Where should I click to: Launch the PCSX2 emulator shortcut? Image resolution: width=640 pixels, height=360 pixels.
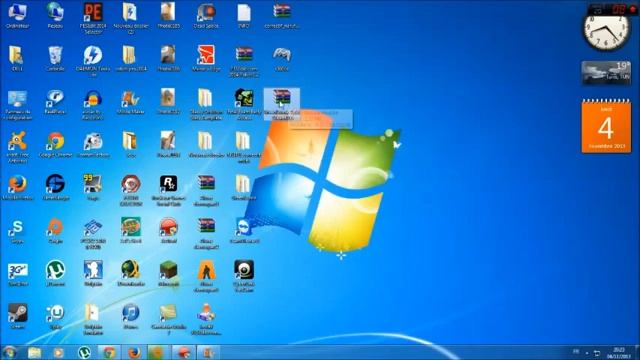[93, 233]
